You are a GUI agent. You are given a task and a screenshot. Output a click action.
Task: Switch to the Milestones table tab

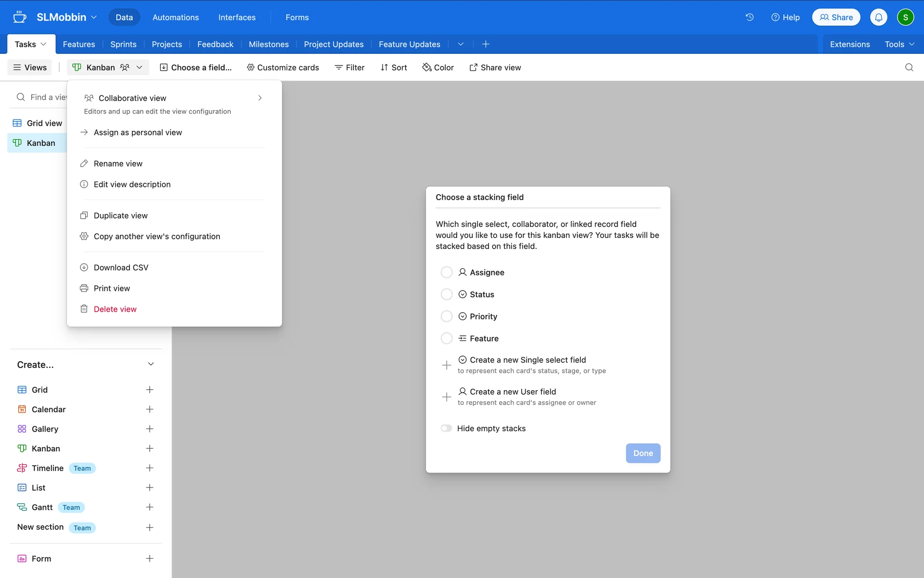pyautogui.click(x=269, y=44)
